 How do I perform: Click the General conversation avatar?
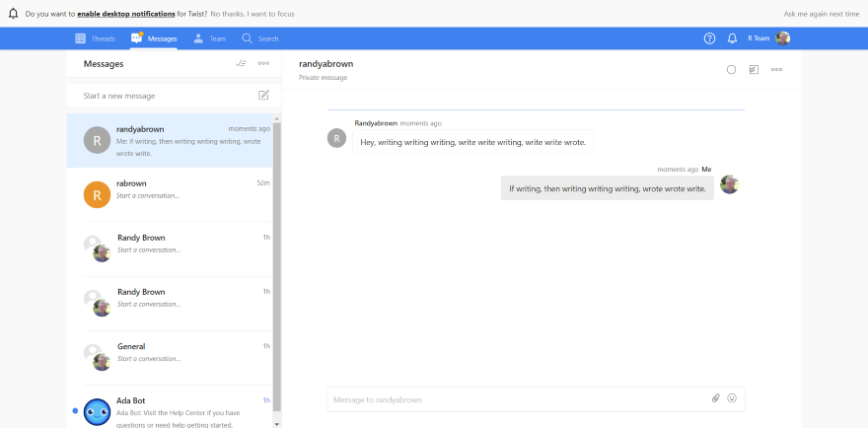click(97, 357)
